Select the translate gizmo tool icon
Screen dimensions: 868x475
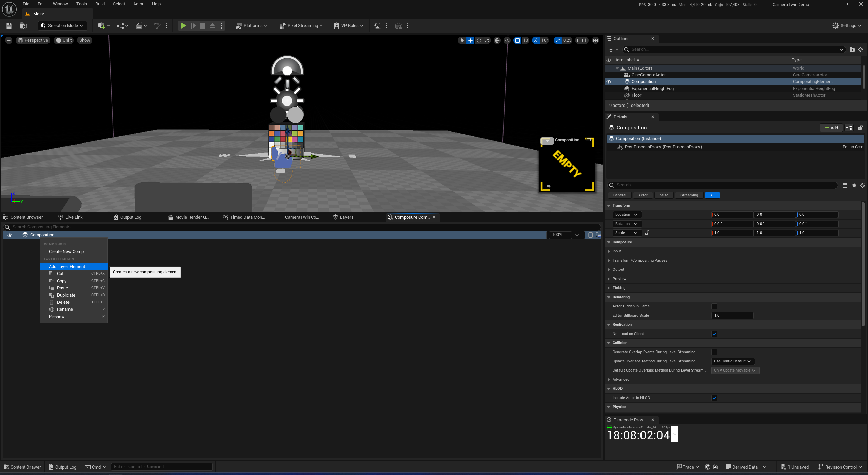(x=470, y=40)
